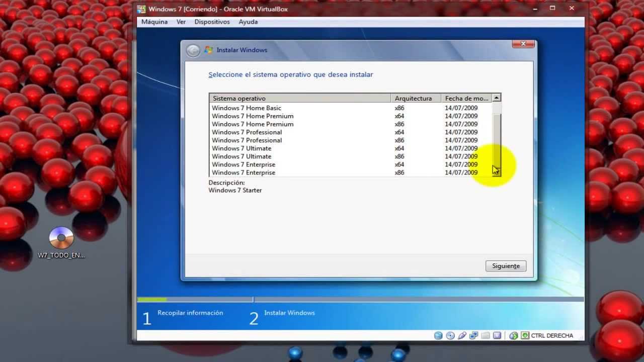Image resolution: width=644 pixels, height=362 pixels.
Task: Select Windows 7 Enterprise x64
Action: pyautogui.click(x=351, y=164)
